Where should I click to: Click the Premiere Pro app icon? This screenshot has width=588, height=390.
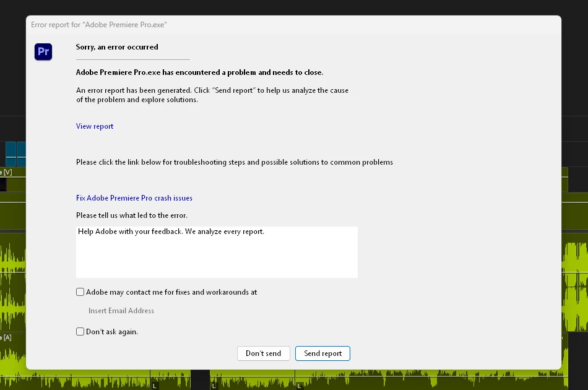[x=43, y=51]
